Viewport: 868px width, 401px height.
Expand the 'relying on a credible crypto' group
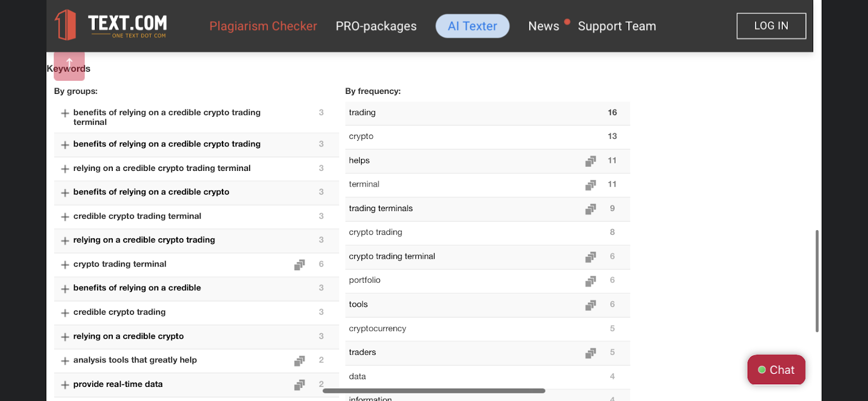[65, 337]
